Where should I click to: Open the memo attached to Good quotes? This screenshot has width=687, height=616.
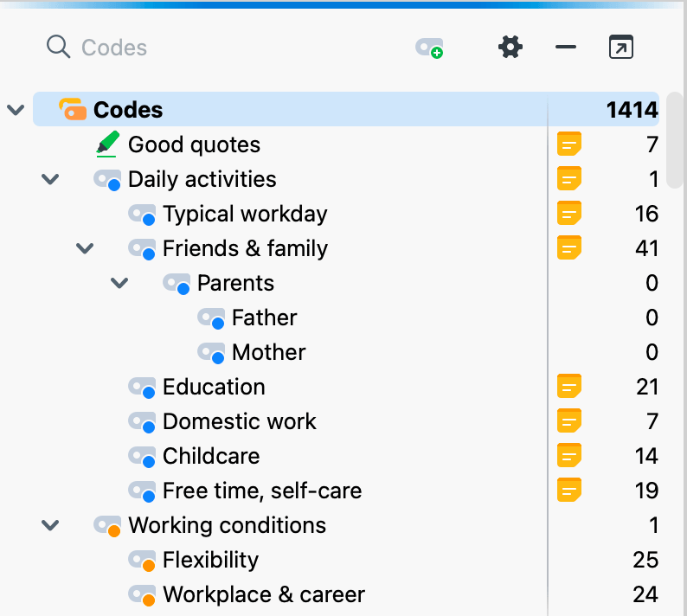pos(569,144)
